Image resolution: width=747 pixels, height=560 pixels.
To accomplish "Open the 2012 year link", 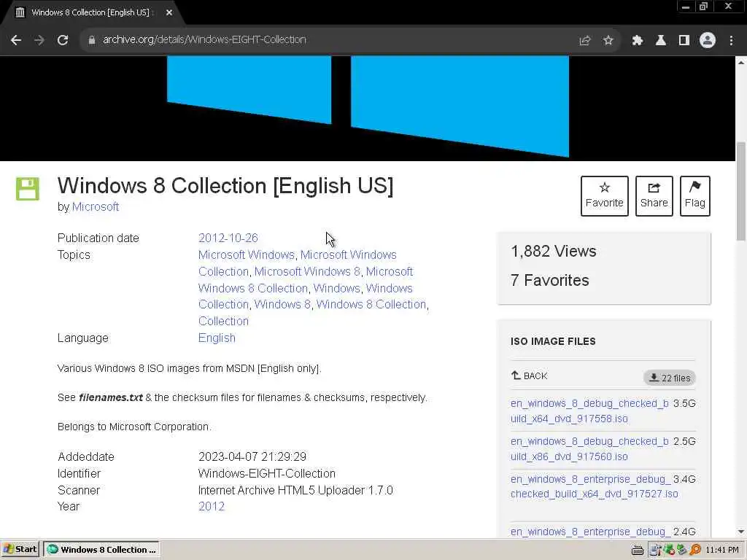I will (x=211, y=506).
